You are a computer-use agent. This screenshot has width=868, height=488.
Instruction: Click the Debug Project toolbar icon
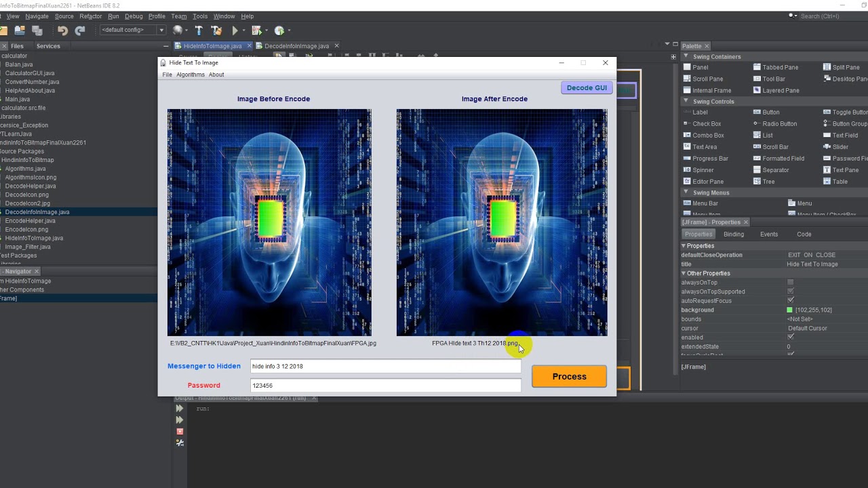pyautogui.click(x=257, y=30)
